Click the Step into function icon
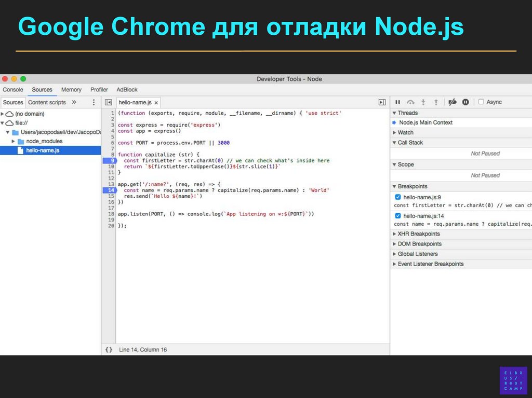Viewport: 532px width, 398px height. point(423,102)
